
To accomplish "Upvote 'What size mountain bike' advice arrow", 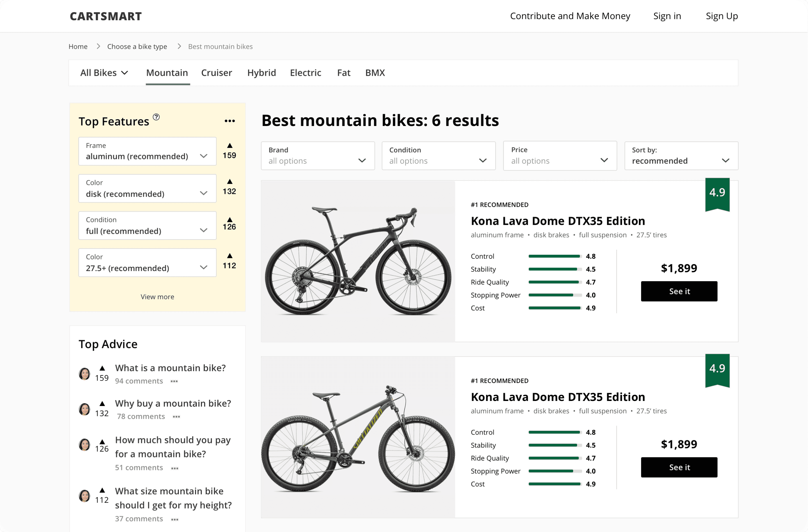I will pos(102,490).
